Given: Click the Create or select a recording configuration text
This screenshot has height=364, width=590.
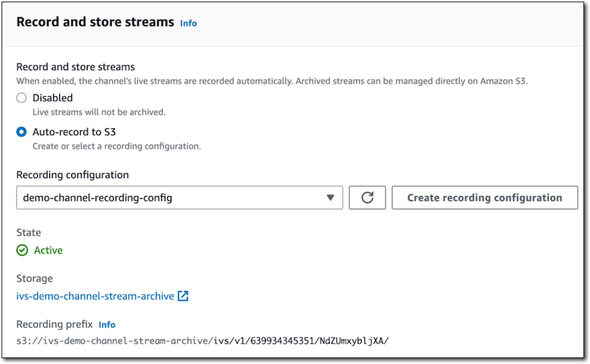Looking at the screenshot, I should (x=117, y=146).
